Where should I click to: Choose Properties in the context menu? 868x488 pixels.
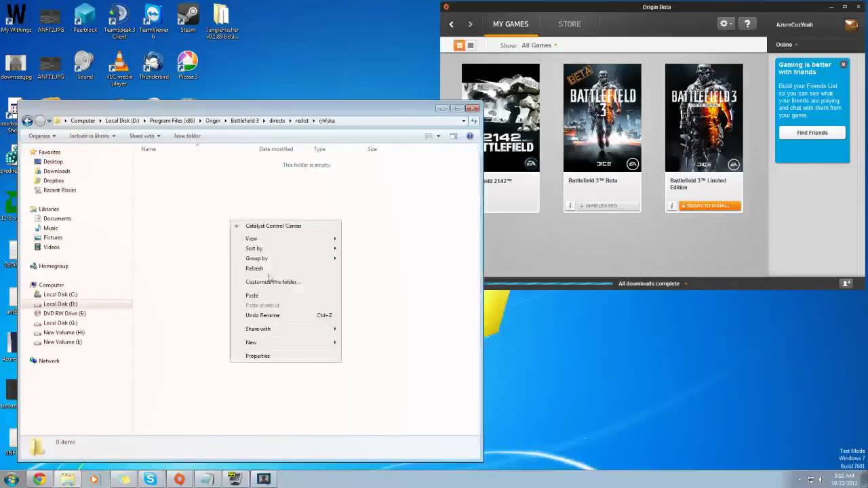(285, 356)
